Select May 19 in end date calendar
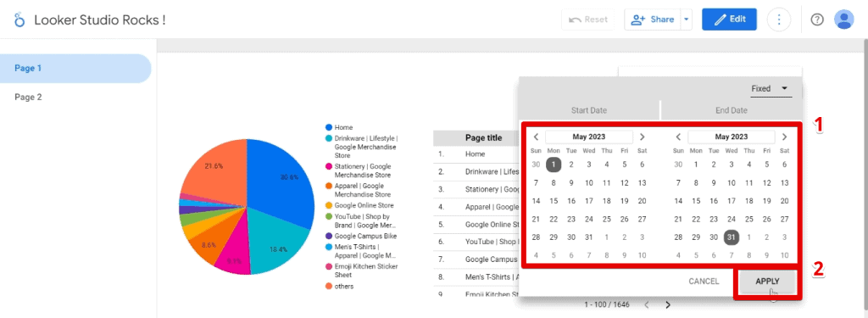Screen dimensions: 868x318 [766, 201]
